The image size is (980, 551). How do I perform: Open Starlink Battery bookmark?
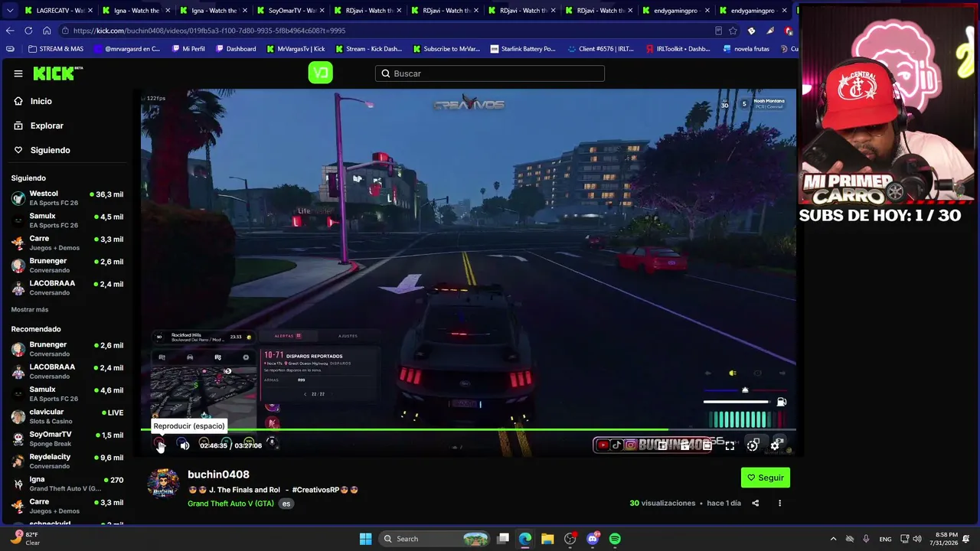point(523,49)
